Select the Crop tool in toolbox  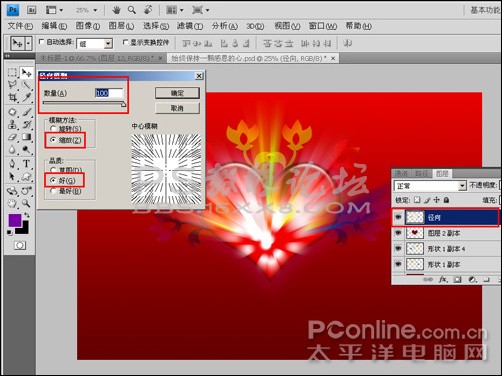pyautogui.click(x=12, y=97)
